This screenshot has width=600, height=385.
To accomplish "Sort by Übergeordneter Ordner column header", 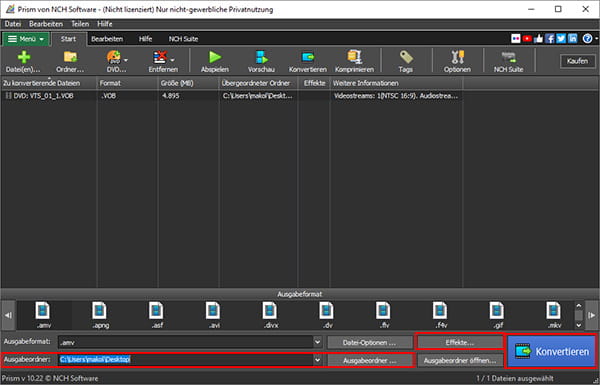I will tap(258, 83).
